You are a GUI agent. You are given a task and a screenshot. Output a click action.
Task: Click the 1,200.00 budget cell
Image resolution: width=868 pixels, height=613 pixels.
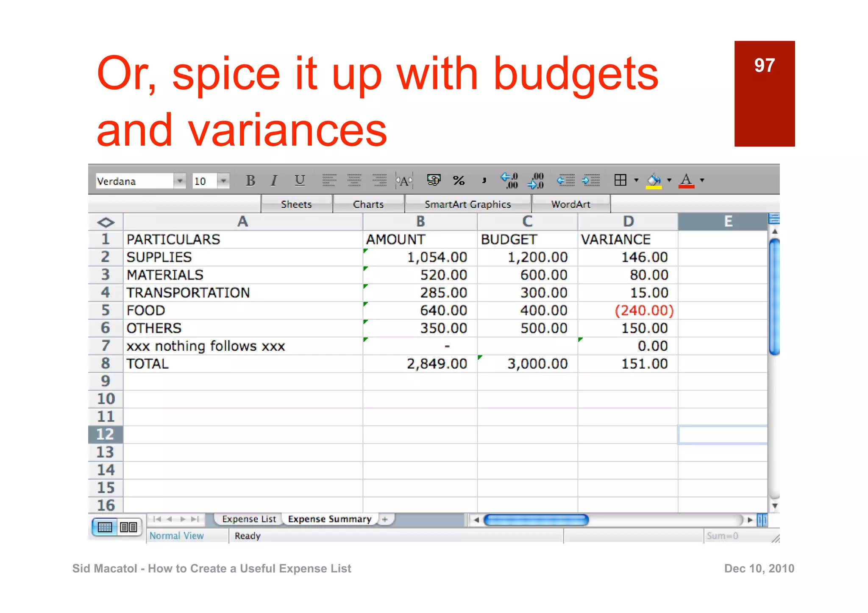click(527, 257)
